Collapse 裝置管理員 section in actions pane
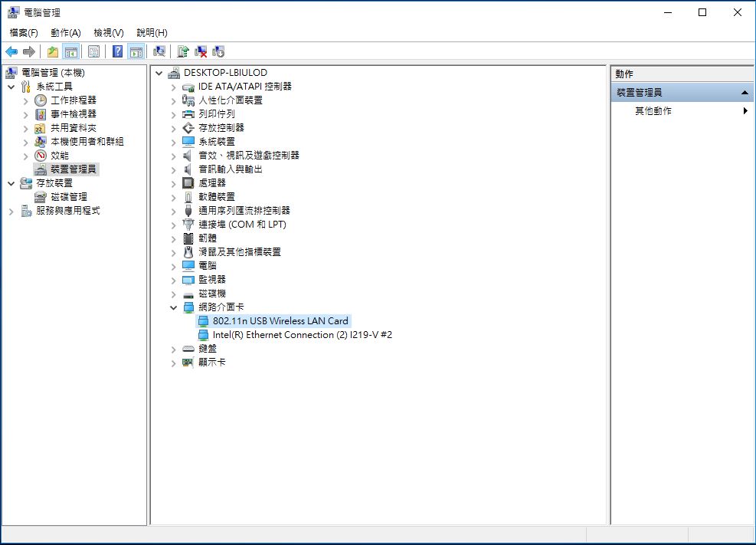 tap(745, 92)
